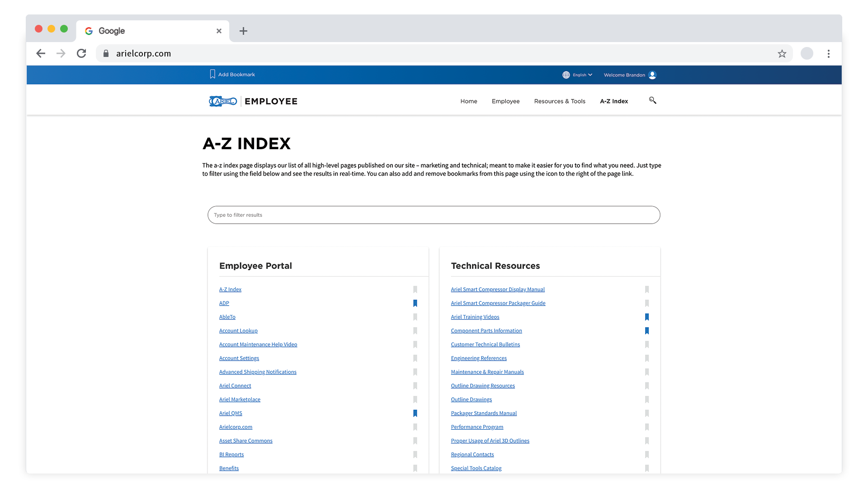
Task: Bookmark the BI Reports page
Action: 415,455
